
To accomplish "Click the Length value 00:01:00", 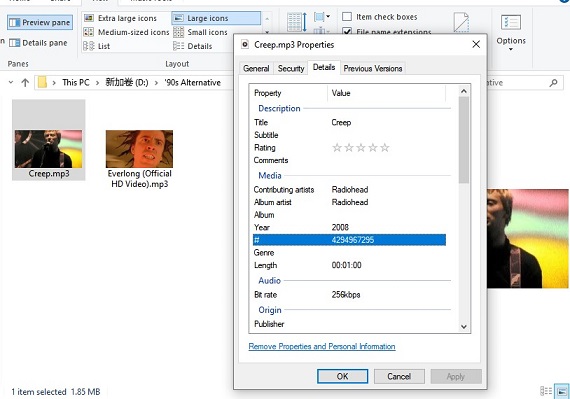I will click(x=346, y=265).
